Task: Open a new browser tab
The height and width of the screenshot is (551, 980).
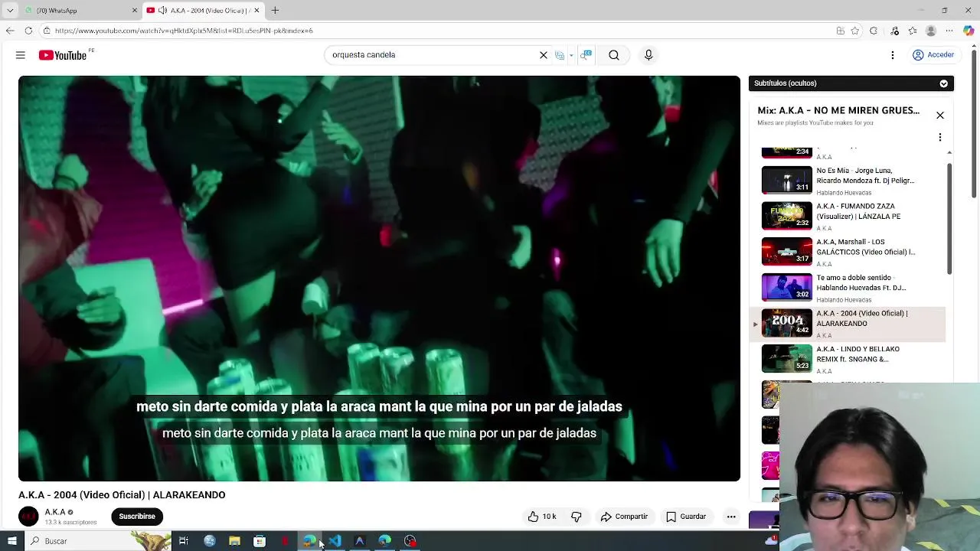Action: (275, 11)
